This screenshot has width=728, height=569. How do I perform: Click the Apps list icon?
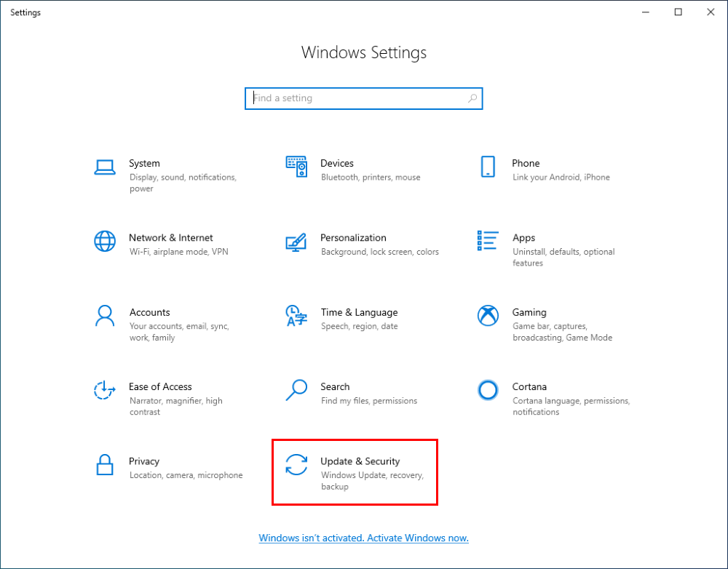[x=488, y=241]
